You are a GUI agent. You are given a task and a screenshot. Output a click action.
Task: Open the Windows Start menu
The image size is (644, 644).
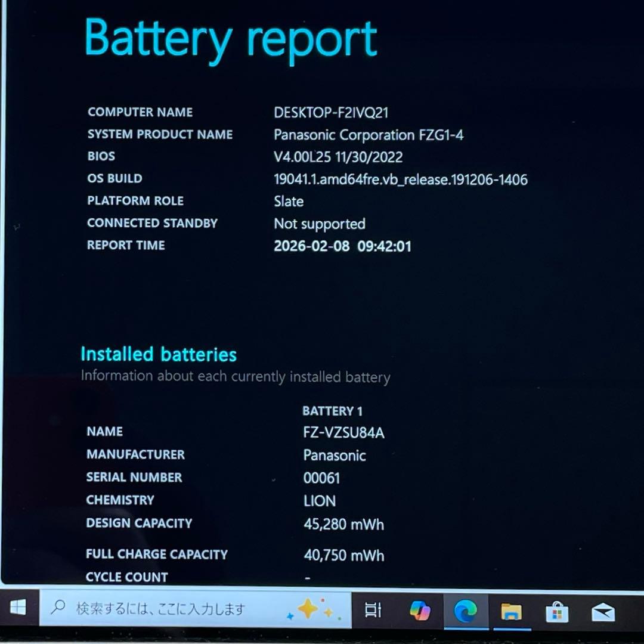[18, 608]
